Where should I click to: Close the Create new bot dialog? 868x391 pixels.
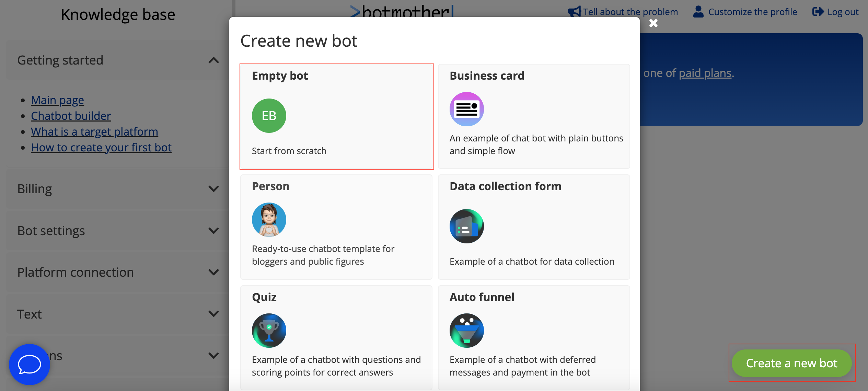pyautogui.click(x=653, y=23)
